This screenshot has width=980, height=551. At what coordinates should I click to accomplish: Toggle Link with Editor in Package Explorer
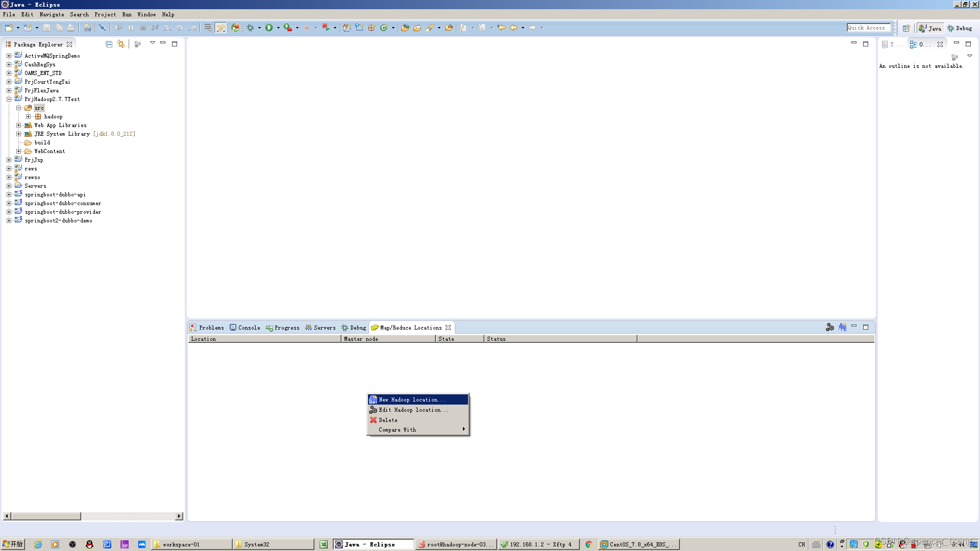tap(121, 44)
